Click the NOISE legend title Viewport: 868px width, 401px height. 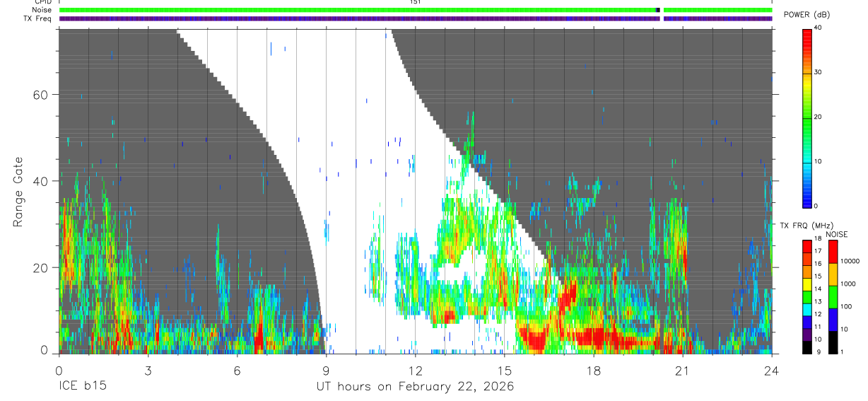click(836, 234)
